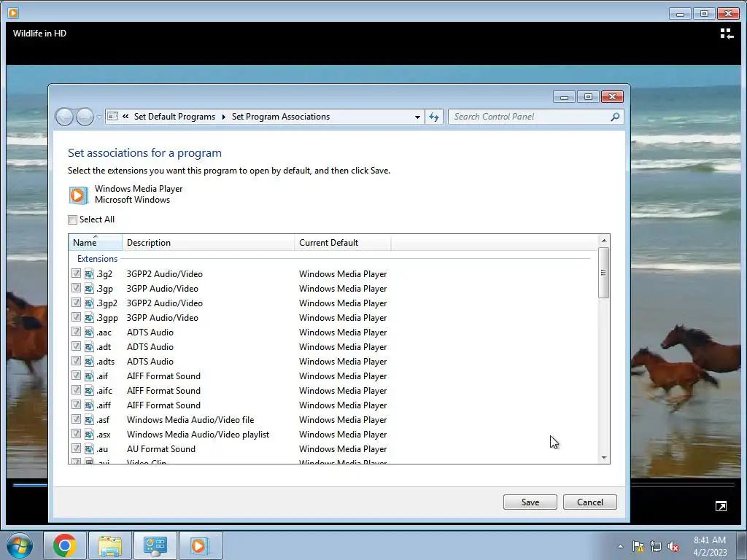Viewport: 747px width, 560px height.
Task: Toggle the Select All checkbox
Action: tap(72, 219)
